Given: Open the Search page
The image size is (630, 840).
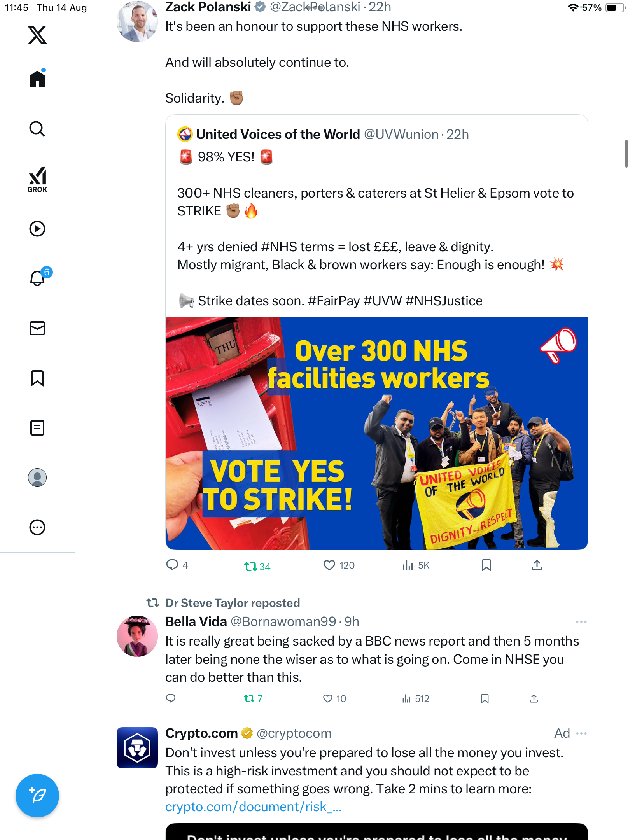Looking at the screenshot, I should (37, 129).
